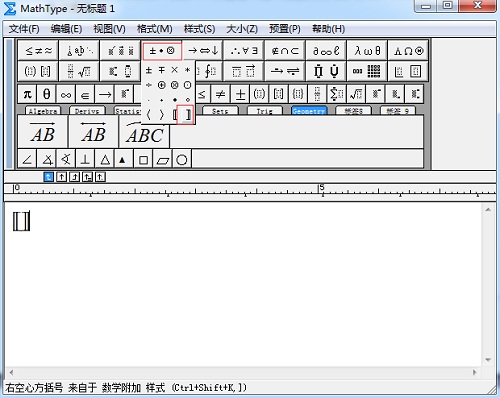The image size is (500, 398).
Task: Open the fence templates palette
Action: pos(38,71)
